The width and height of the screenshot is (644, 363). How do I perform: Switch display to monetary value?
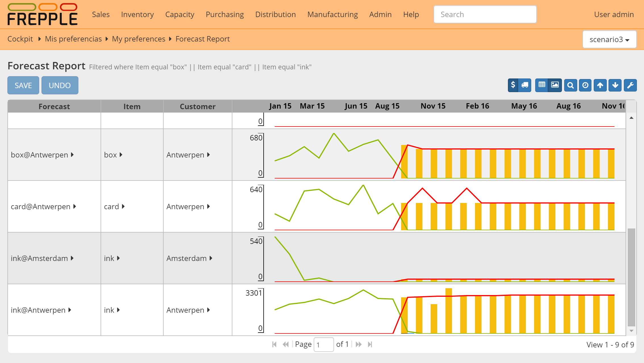513,85
